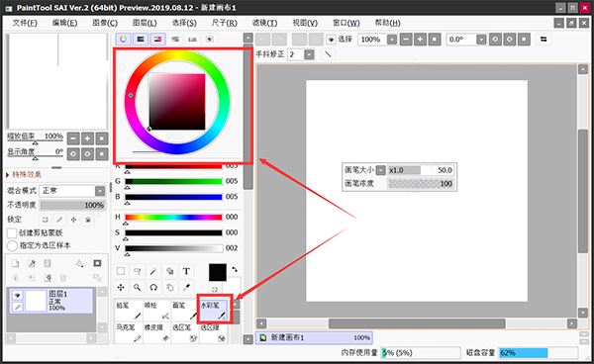The image size is (594, 364).
Task: Pick the move tool with arrows
Action: 121,288
